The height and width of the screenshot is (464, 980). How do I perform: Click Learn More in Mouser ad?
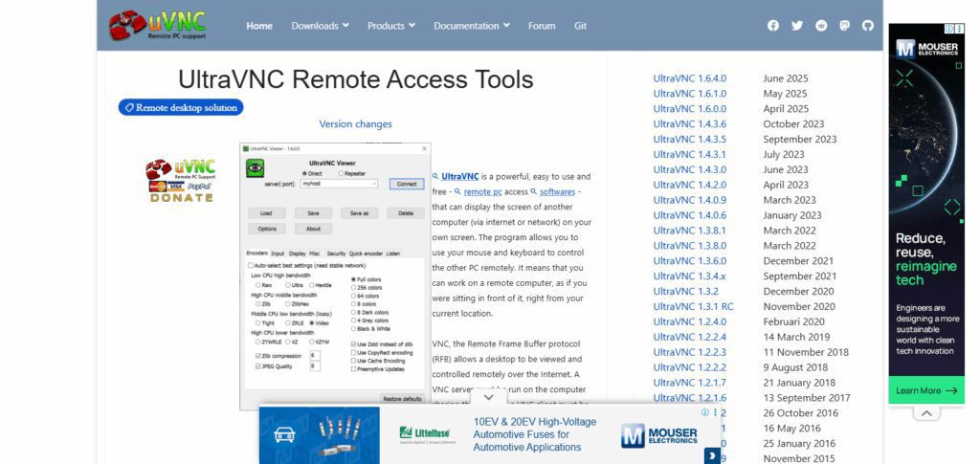pos(926,390)
